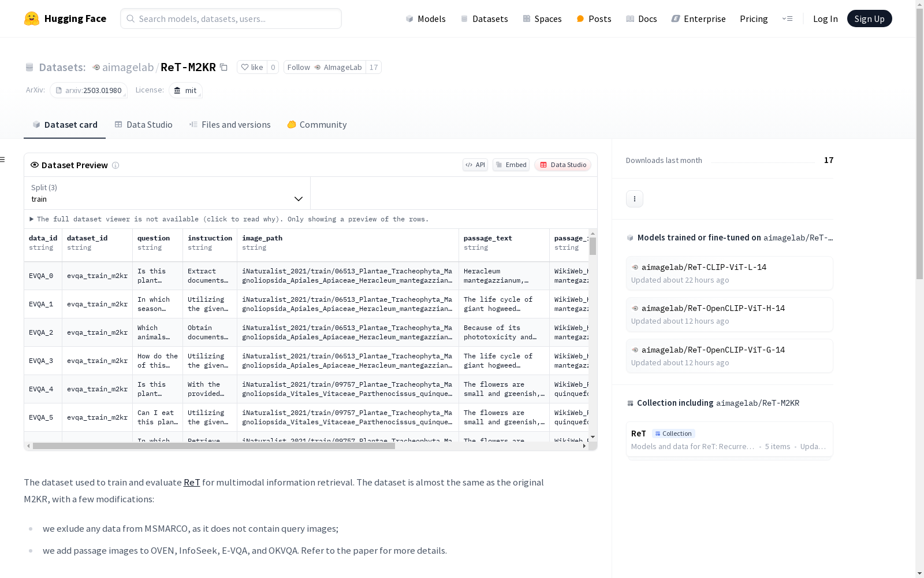
Task: Open the Files and versions tab
Action: pos(230,125)
